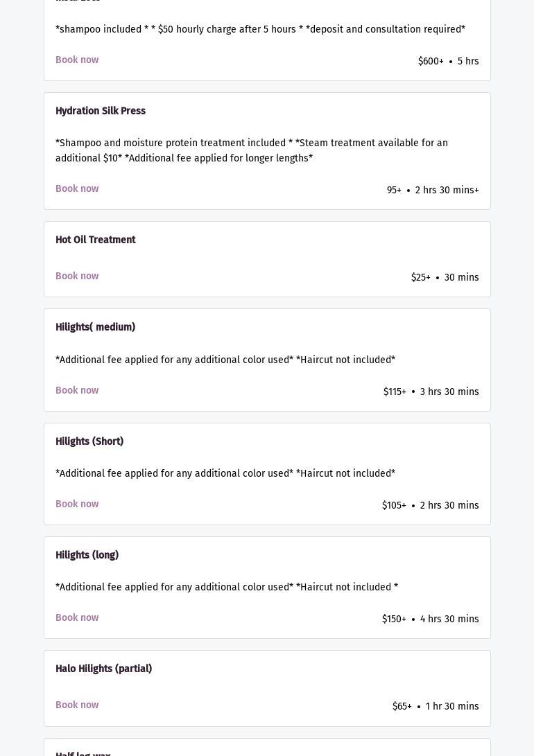Book the Hydration Silk Press service
Viewport: 534px width, 756px height.
click(x=77, y=189)
